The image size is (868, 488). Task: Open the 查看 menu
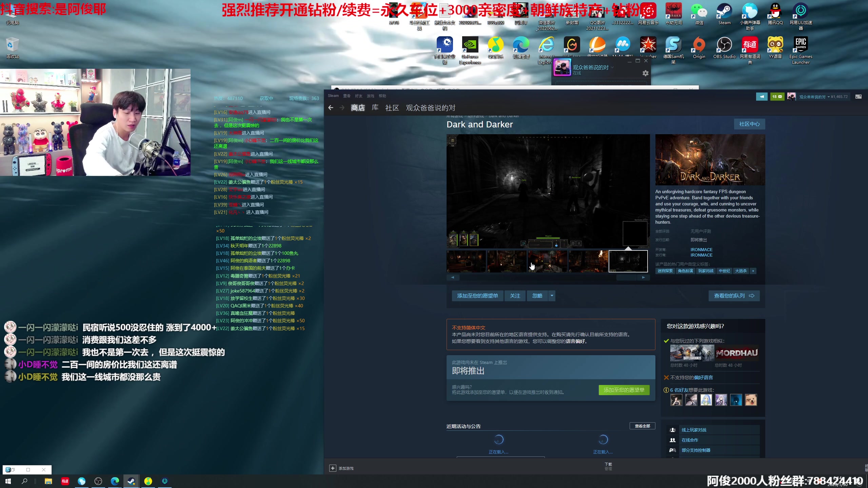click(x=347, y=96)
